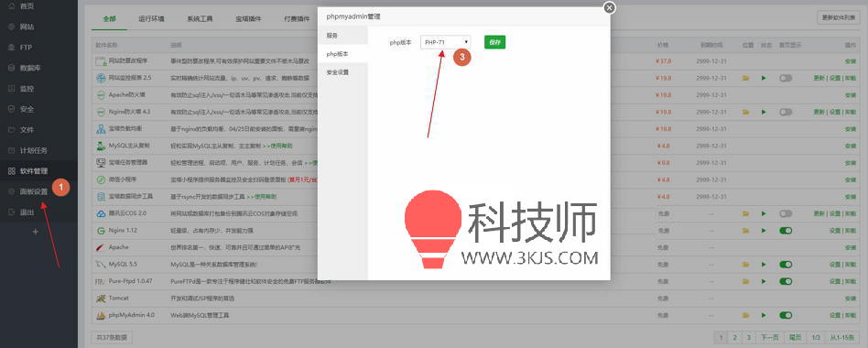Click the Pure-Ftpd 1.0.47 icon

(x=101, y=281)
